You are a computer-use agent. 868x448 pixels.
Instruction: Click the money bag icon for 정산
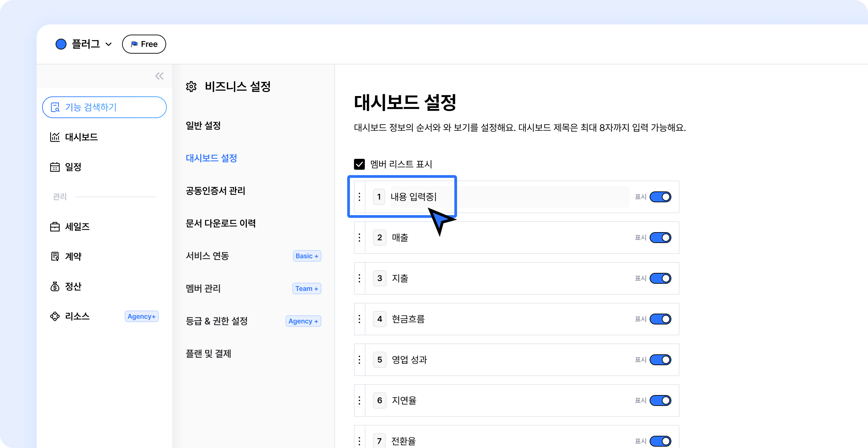click(55, 286)
